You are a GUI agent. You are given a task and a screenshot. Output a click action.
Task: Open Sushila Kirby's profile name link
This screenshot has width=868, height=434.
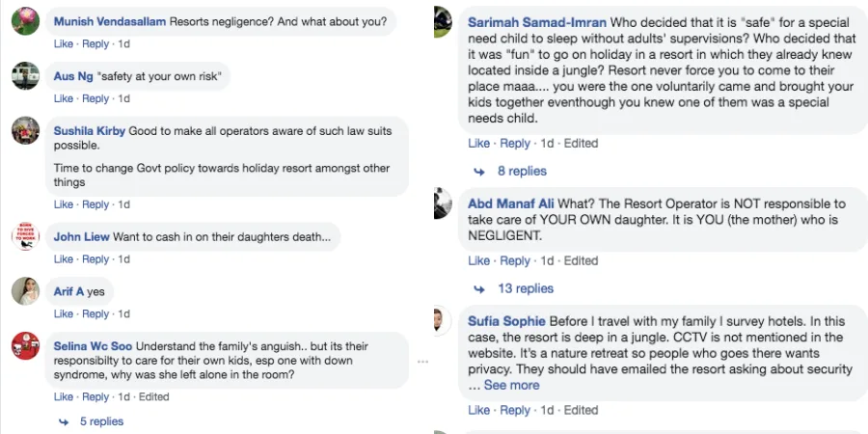point(89,131)
